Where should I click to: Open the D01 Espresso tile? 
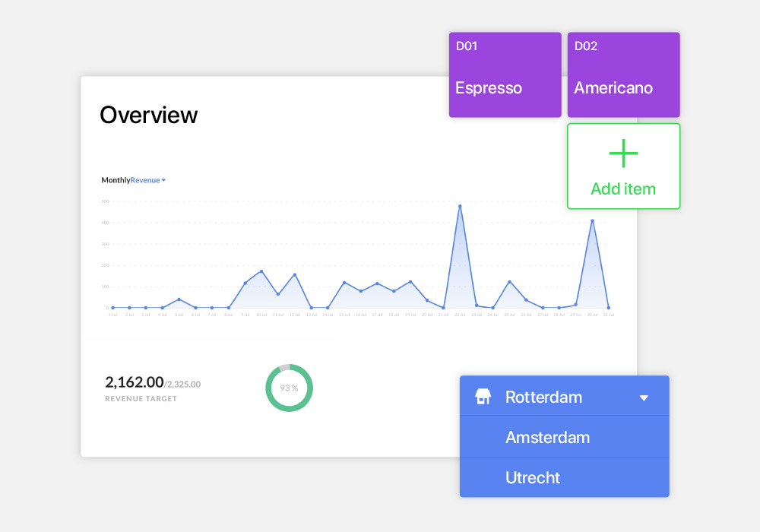[505, 74]
